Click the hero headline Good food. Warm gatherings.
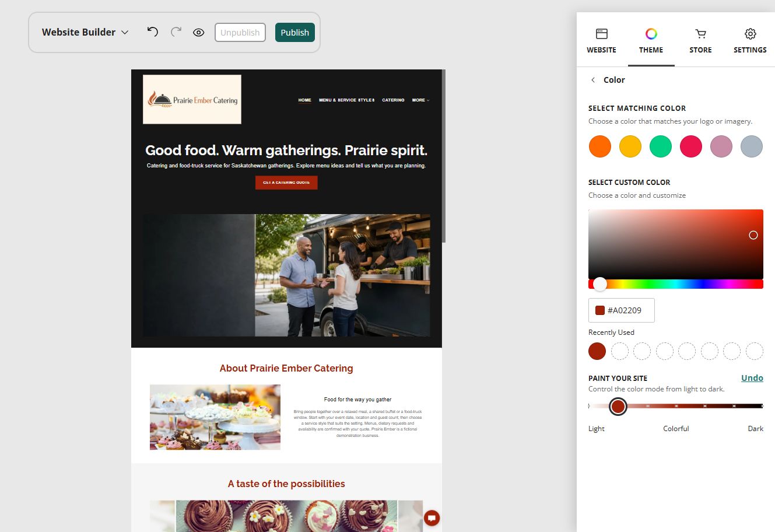Screen dimensions: 775x532 [286, 150]
